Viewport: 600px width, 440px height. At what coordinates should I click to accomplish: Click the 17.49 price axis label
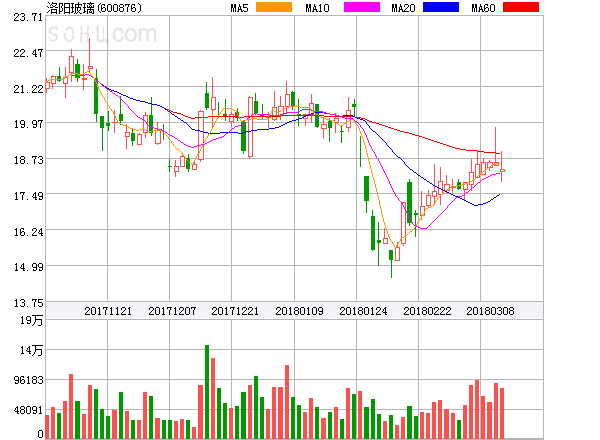[x=28, y=196]
